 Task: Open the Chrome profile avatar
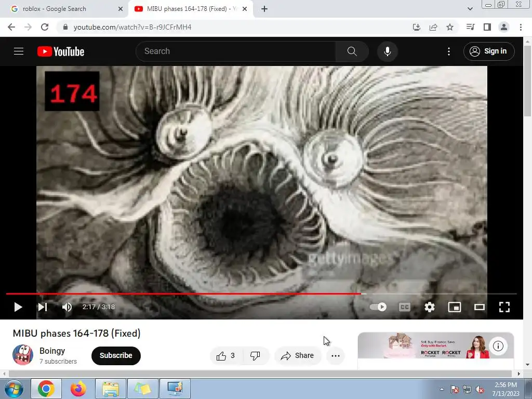504,27
